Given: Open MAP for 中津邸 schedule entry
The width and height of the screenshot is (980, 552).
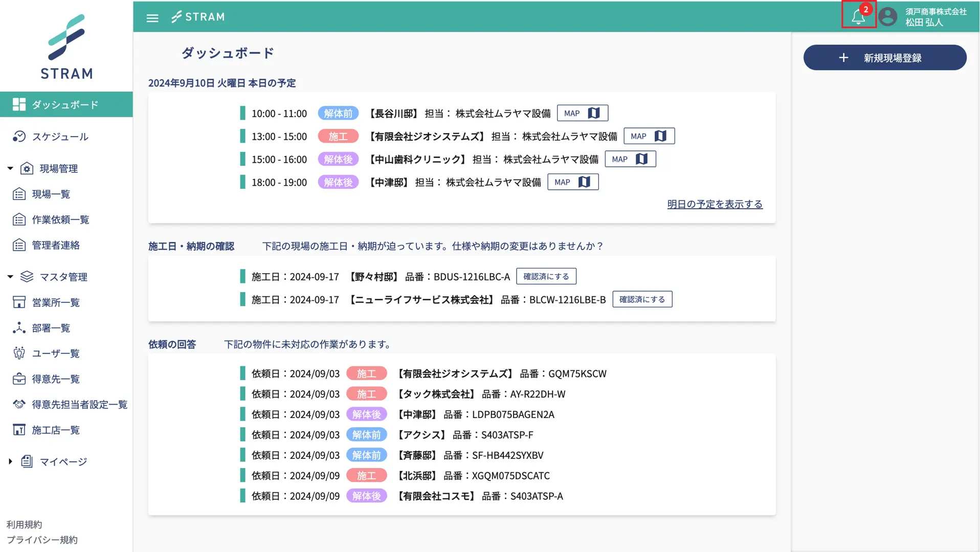Looking at the screenshot, I should tap(572, 182).
